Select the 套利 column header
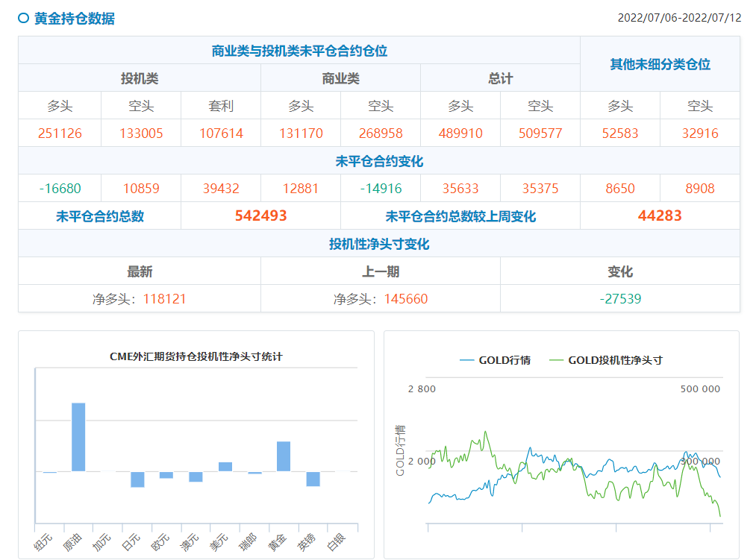 point(221,106)
